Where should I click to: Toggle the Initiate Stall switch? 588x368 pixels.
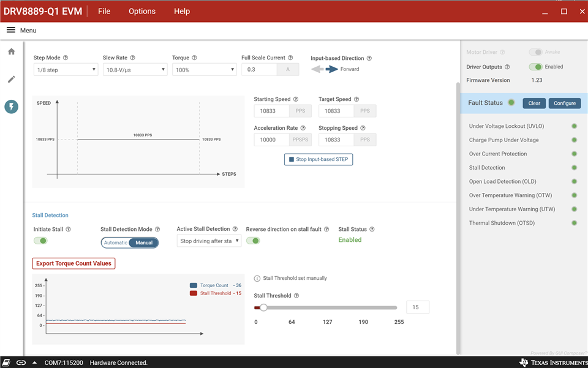click(40, 241)
